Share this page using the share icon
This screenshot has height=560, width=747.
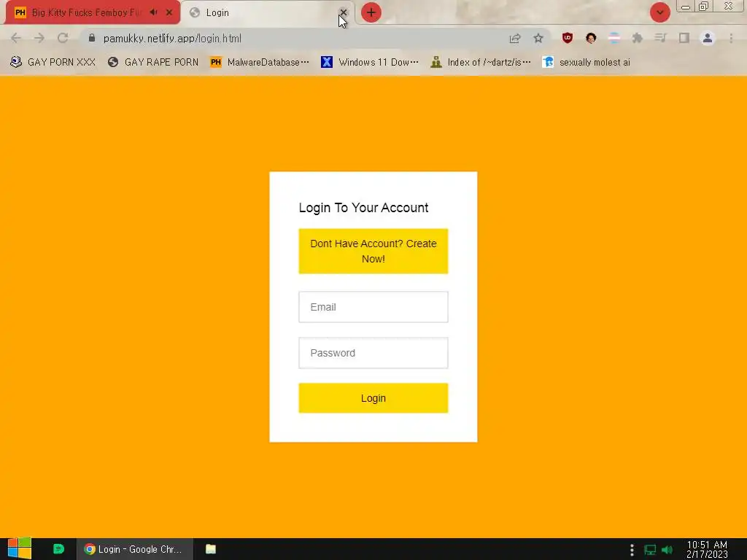pyautogui.click(x=514, y=39)
